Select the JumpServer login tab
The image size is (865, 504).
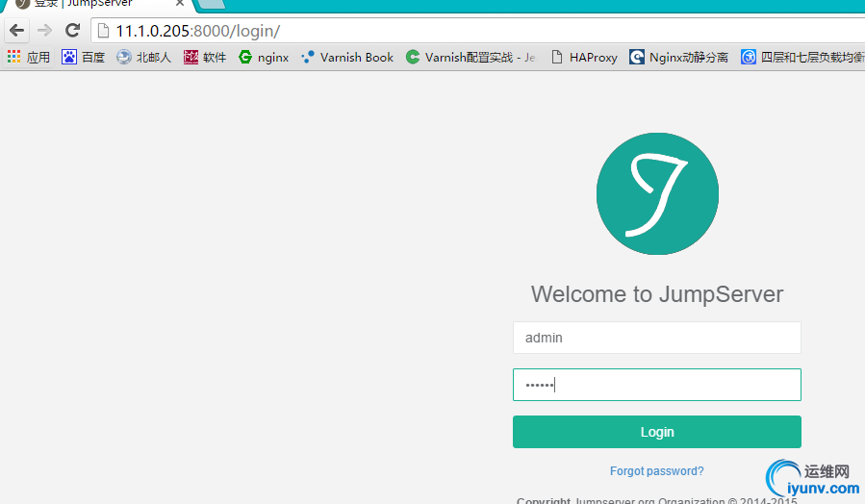click(99, 5)
